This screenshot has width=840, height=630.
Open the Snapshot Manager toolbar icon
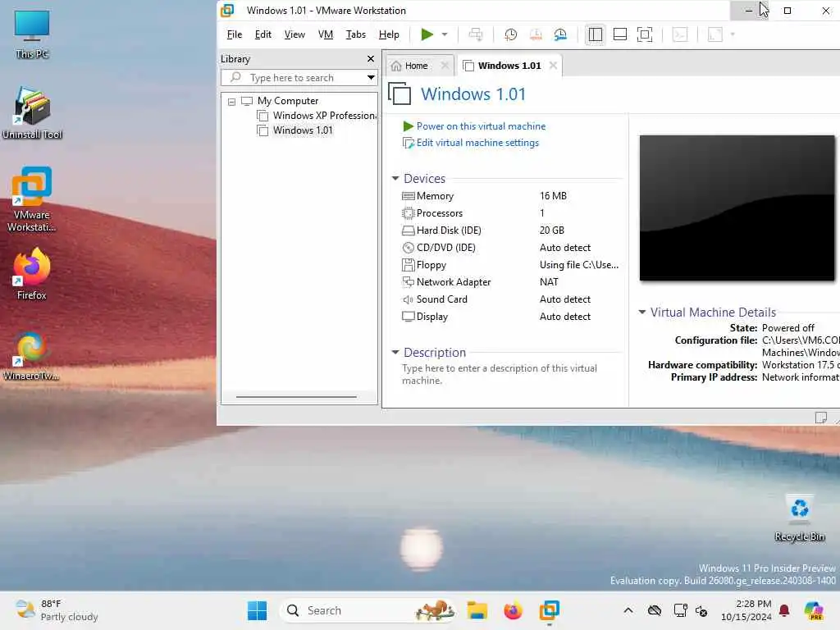(x=560, y=34)
